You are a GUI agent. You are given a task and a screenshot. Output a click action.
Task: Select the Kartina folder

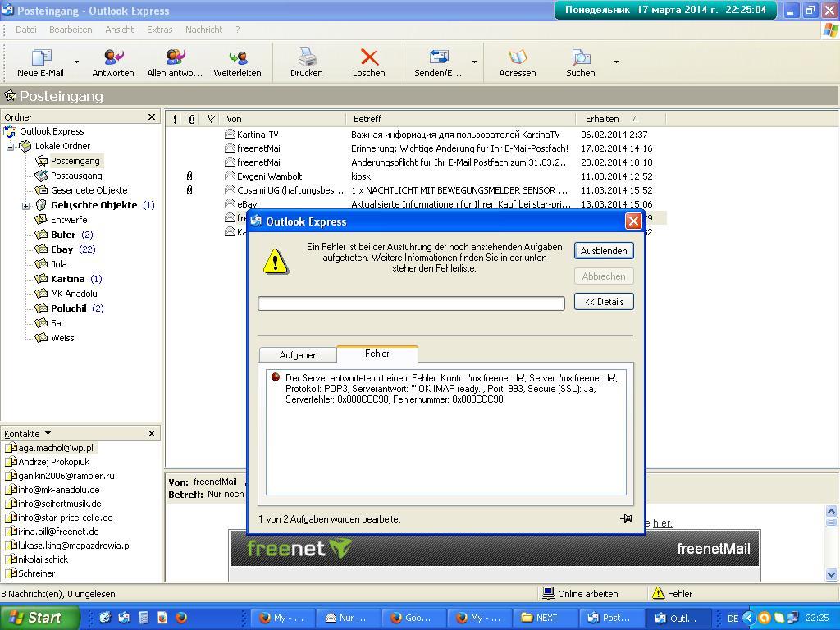tap(68, 279)
